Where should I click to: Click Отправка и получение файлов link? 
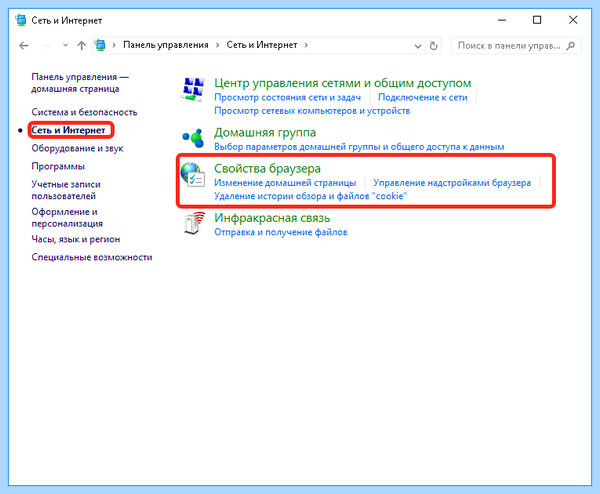[x=280, y=232]
